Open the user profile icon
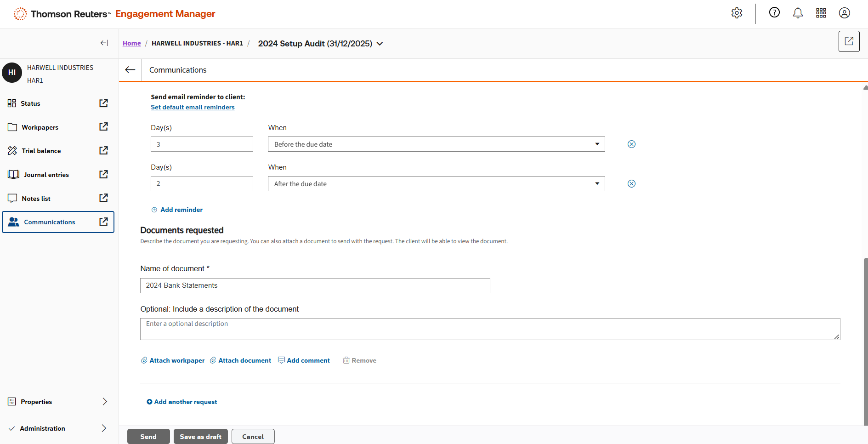868x444 pixels. [844, 13]
